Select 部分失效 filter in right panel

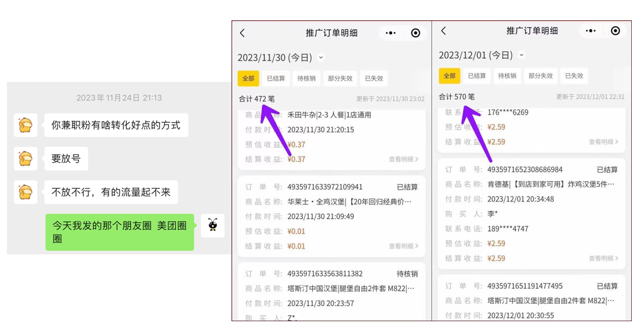coord(540,76)
